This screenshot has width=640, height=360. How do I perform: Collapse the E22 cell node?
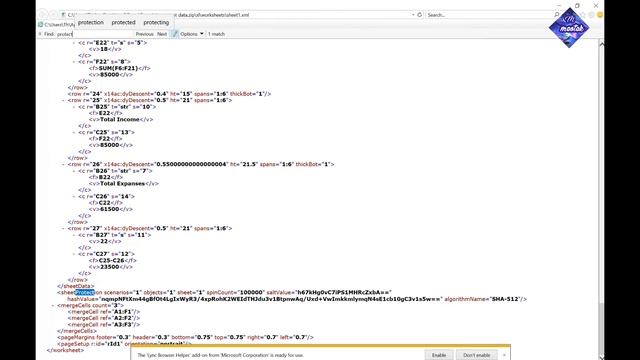click(74, 42)
